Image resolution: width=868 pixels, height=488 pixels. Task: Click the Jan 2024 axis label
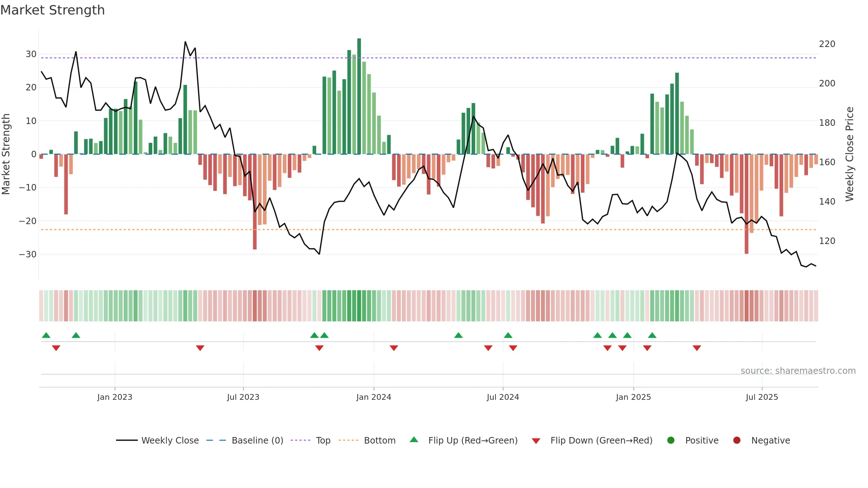pos(374,397)
